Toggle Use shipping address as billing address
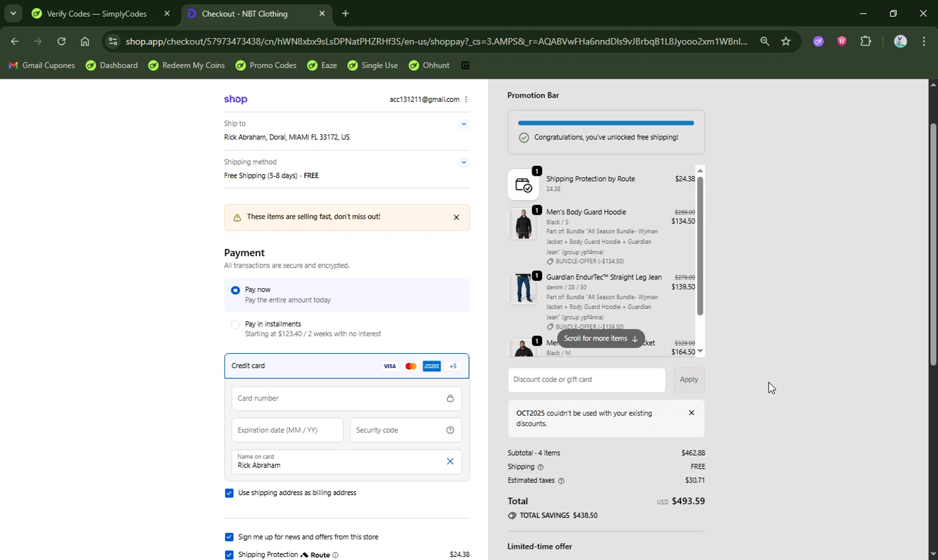Screen dimensions: 938x560 pos(229,493)
